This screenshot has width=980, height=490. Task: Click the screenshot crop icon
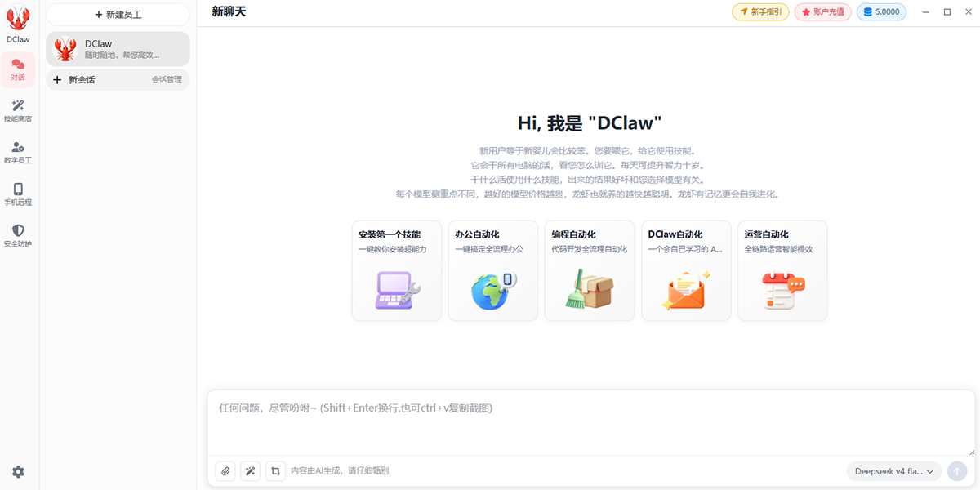pyautogui.click(x=276, y=471)
